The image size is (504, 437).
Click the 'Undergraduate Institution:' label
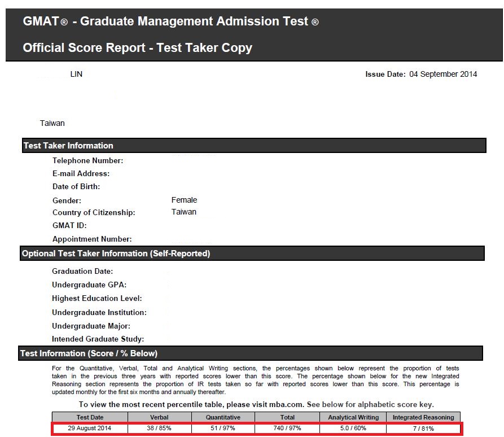(99, 312)
